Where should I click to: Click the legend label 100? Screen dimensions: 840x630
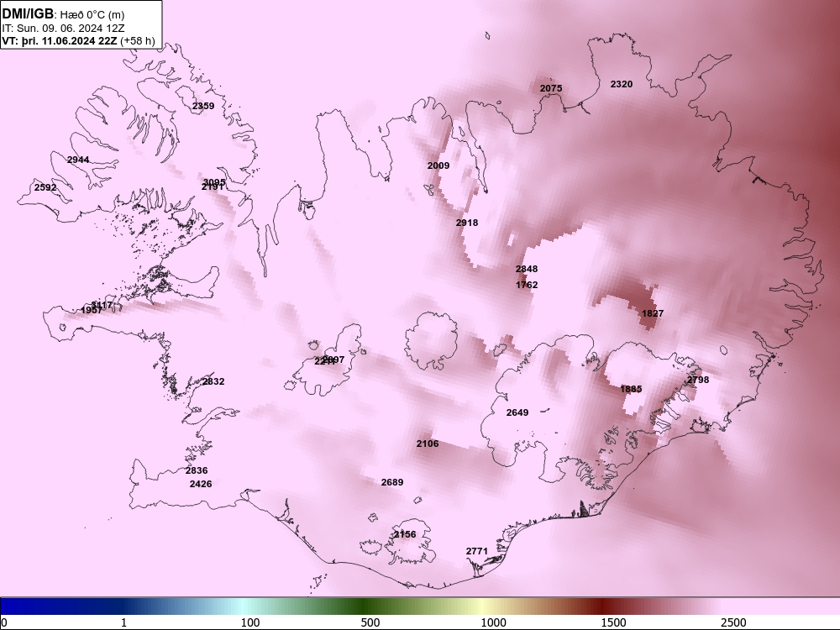[x=250, y=622]
